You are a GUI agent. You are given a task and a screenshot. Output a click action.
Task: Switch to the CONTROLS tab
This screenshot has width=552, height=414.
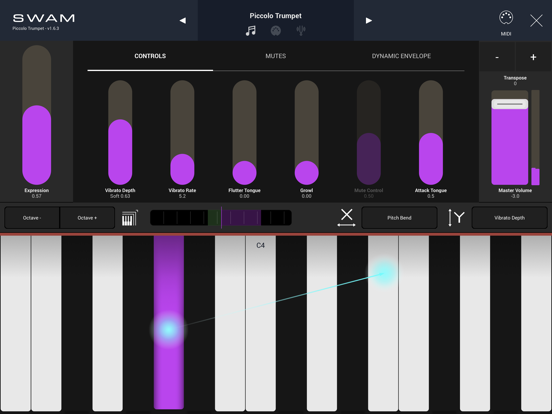(x=150, y=56)
